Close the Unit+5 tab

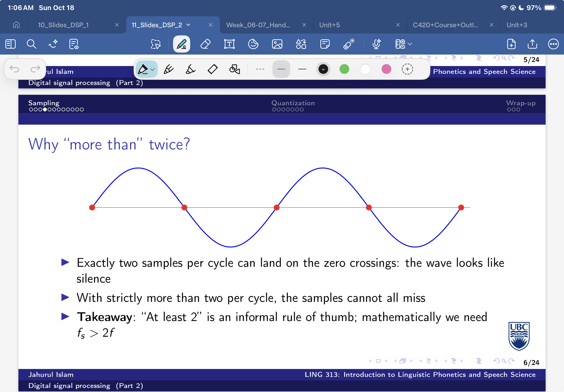pyautogui.click(x=398, y=25)
